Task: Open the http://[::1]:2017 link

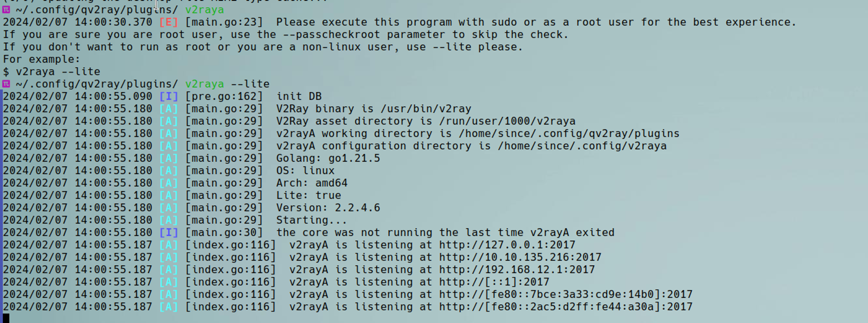Action: 494,282
